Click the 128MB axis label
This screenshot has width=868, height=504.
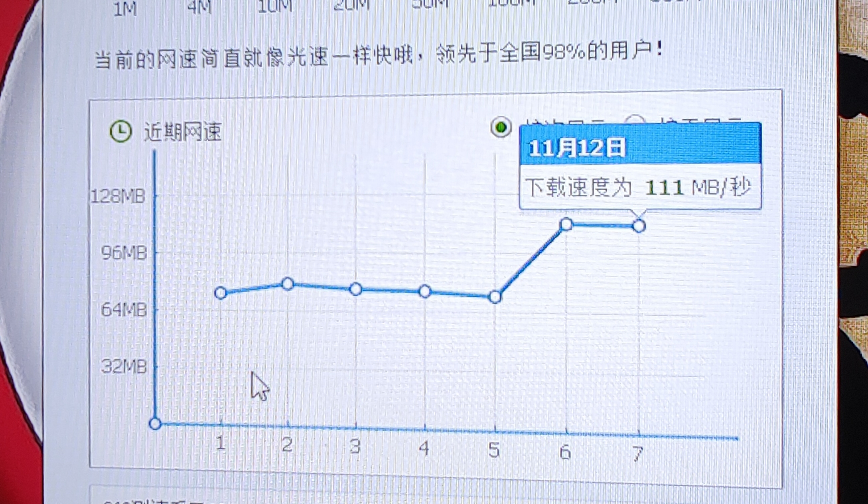(118, 196)
